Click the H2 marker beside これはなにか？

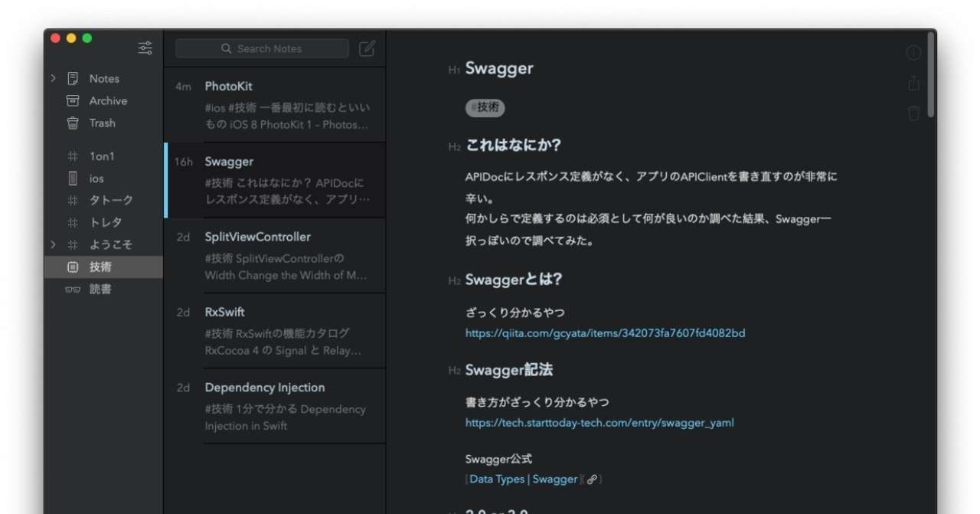(x=454, y=147)
